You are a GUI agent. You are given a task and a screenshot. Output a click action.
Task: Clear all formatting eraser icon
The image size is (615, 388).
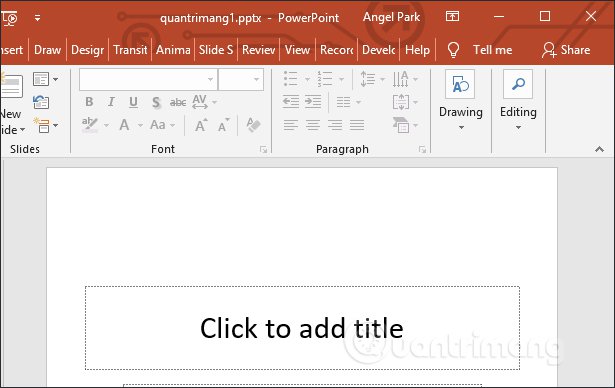(253, 125)
